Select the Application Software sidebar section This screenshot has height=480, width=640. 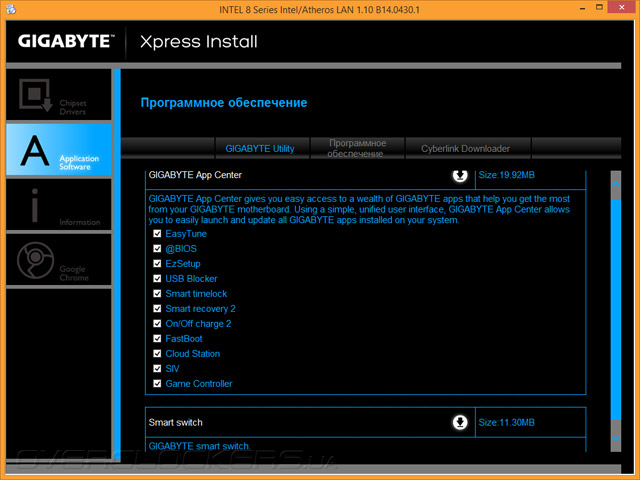[x=59, y=149]
